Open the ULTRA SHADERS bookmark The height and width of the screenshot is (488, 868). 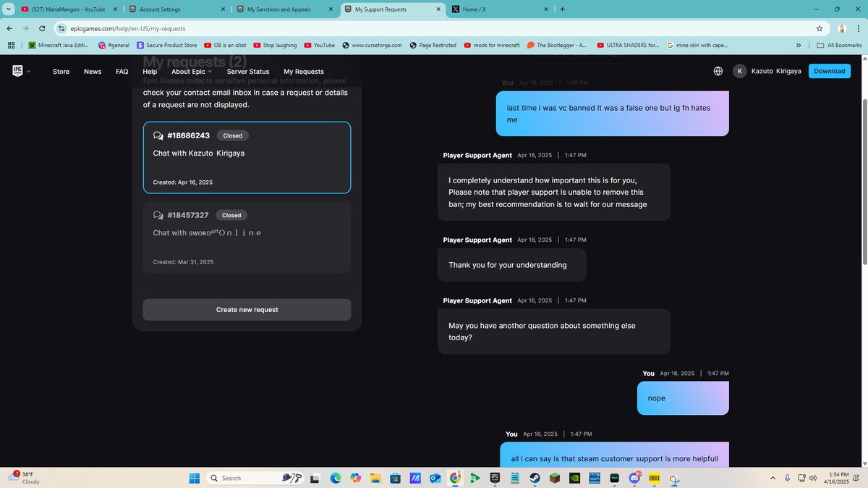[629, 45]
